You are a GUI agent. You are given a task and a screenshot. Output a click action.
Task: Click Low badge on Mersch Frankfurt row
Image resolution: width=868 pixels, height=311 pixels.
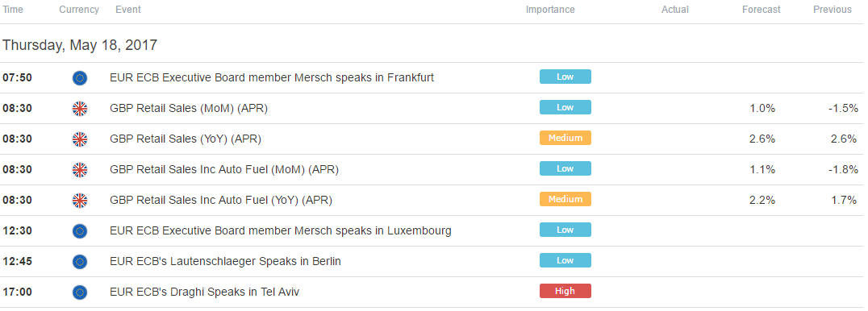coord(565,77)
